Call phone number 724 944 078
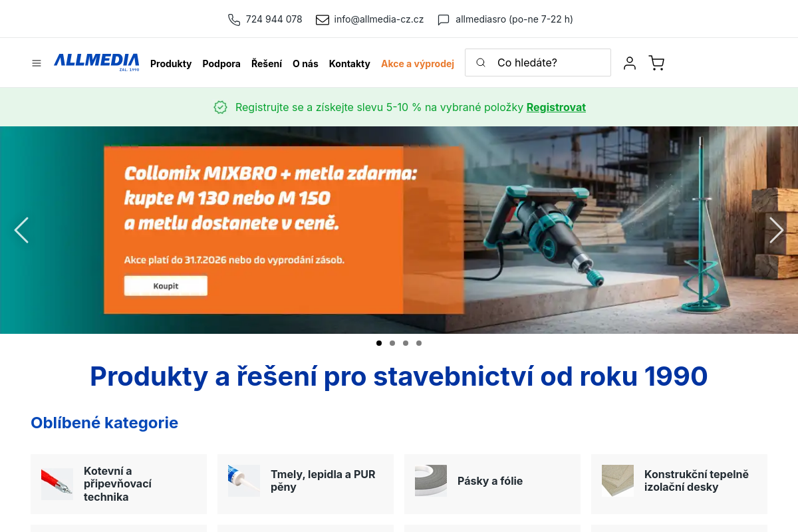 click(x=274, y=19)
